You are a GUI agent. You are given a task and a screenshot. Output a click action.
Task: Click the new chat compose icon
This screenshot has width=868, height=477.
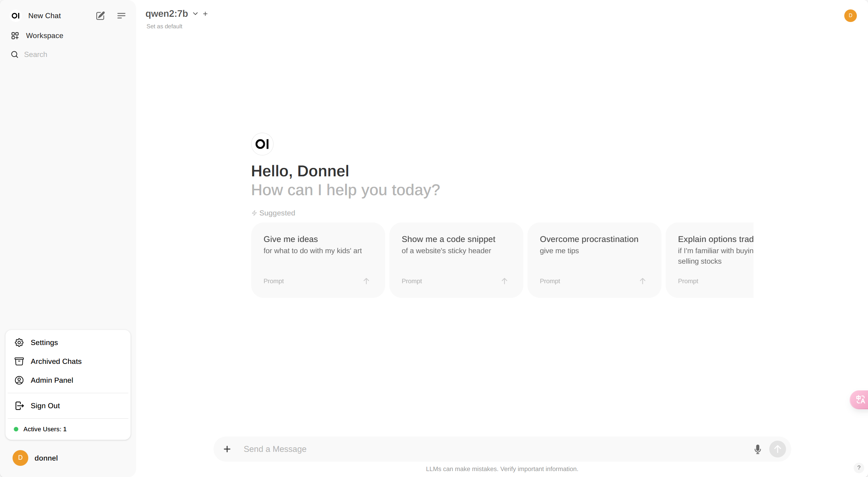click(x=100, y=15)
